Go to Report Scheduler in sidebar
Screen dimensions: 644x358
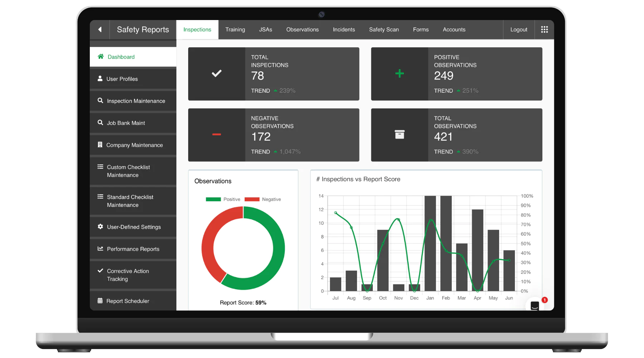click(128, 301)
